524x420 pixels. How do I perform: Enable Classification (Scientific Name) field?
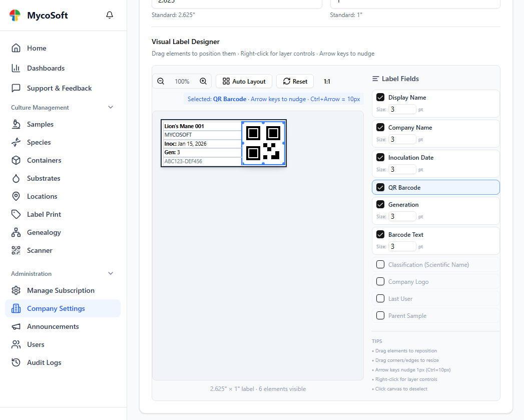tap(380, 265)
